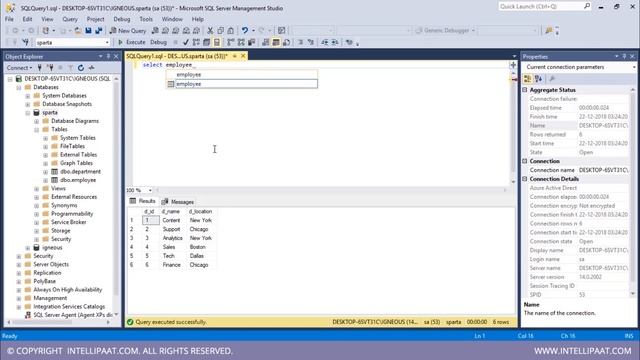Click the New Query button
Image resolution: width=640 pixels, height=360 pixels.
[128, 31]
